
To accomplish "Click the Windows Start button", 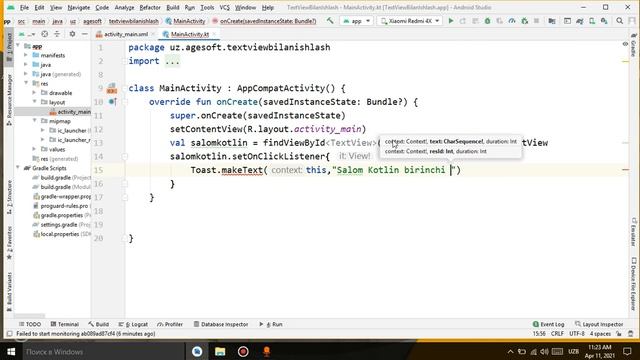I will tap(11, 351).
